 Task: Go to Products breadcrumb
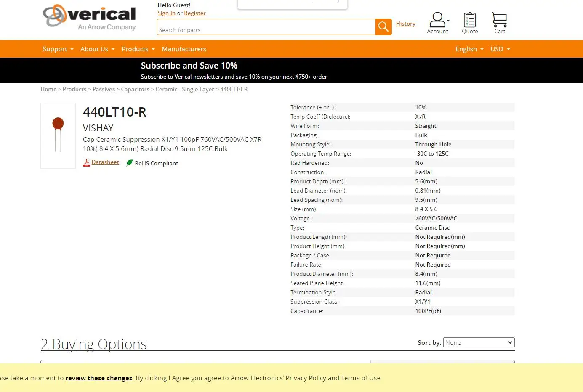point(75,89)
